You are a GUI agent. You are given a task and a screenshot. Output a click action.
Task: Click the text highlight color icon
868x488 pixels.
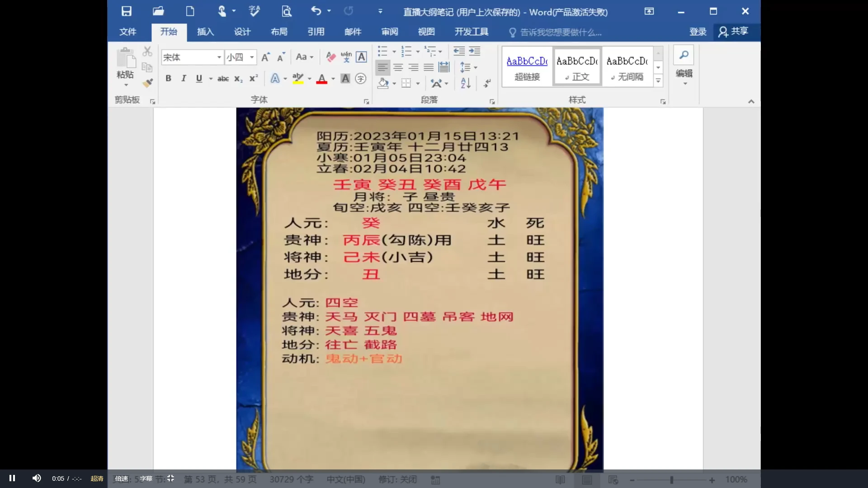298,79
